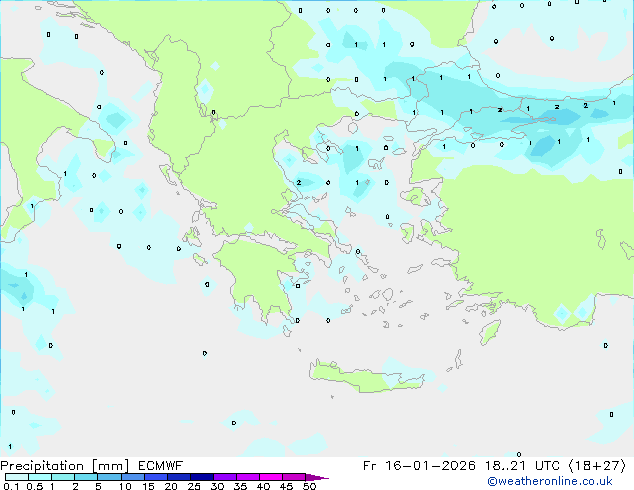Click the 35–40 mm legend swatch
The height and width of the screenshot is (490, 634).
pos(248,477)
